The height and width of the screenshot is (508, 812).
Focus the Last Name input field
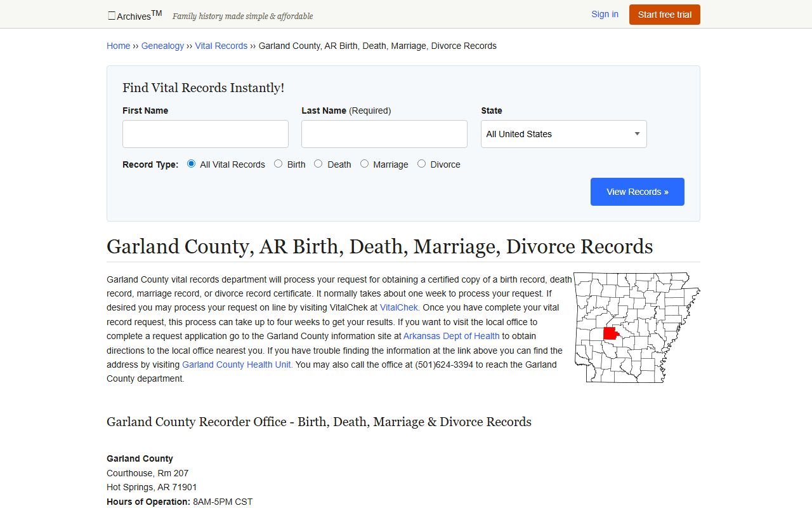point(384,134)
